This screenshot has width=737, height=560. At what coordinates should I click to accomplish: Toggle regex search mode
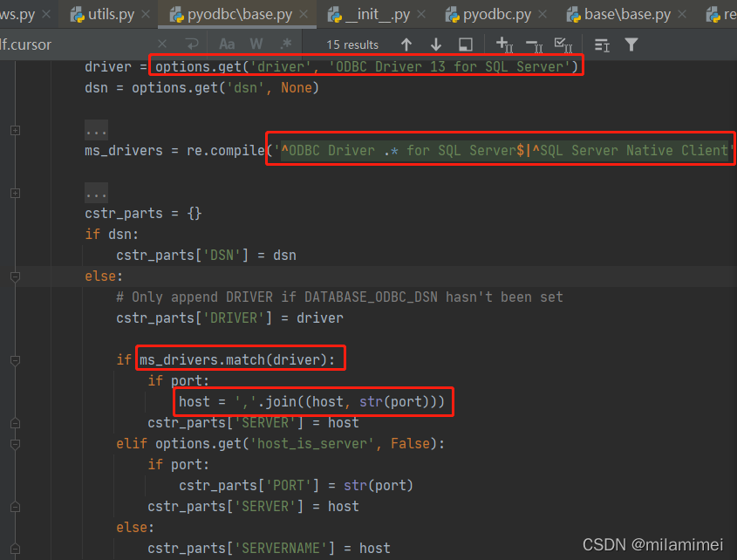point(286,44)
